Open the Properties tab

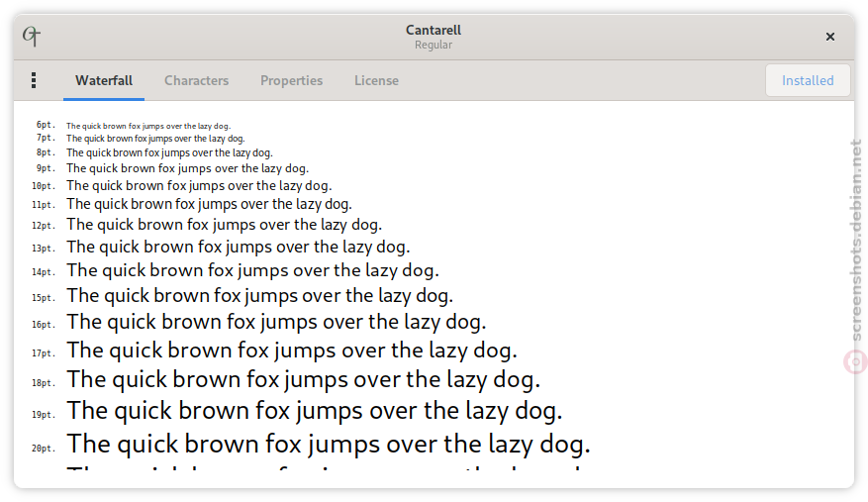[x=291, y=80]
